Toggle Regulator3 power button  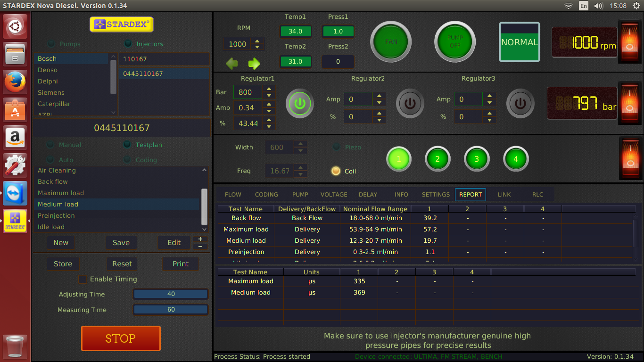point(520,103)
